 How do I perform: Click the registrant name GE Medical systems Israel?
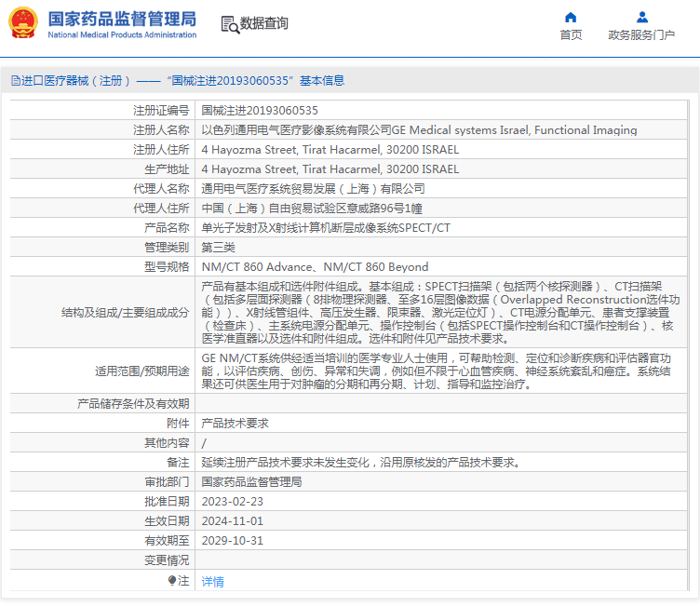[419, 130]
